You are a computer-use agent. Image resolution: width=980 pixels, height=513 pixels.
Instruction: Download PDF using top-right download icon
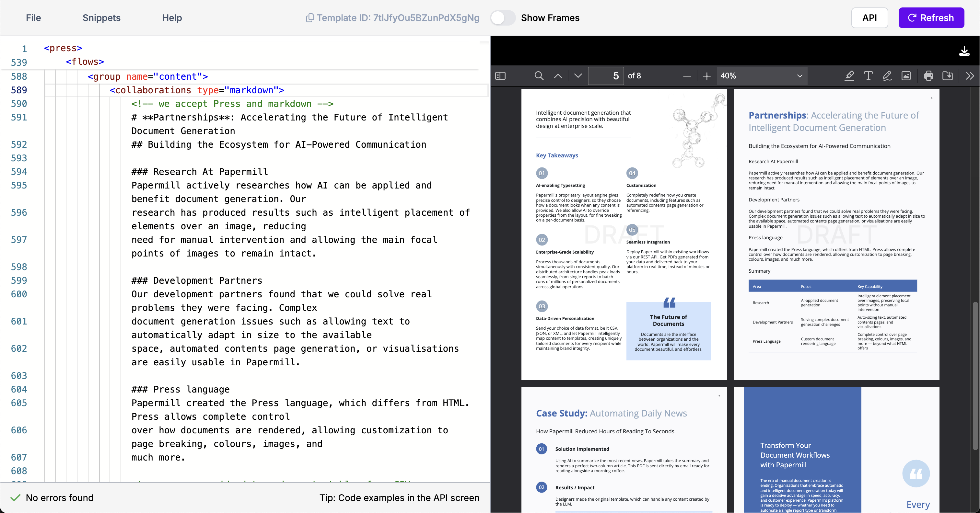point(964,51)
